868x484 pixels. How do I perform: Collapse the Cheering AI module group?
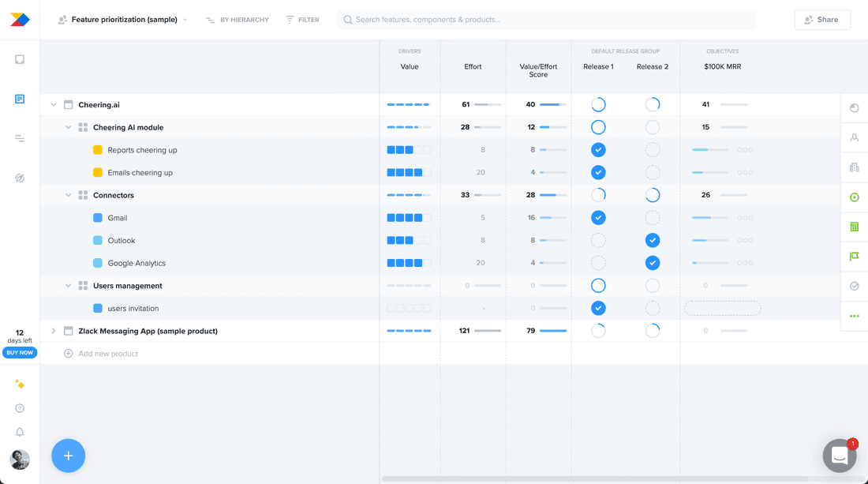coord(68,126)
